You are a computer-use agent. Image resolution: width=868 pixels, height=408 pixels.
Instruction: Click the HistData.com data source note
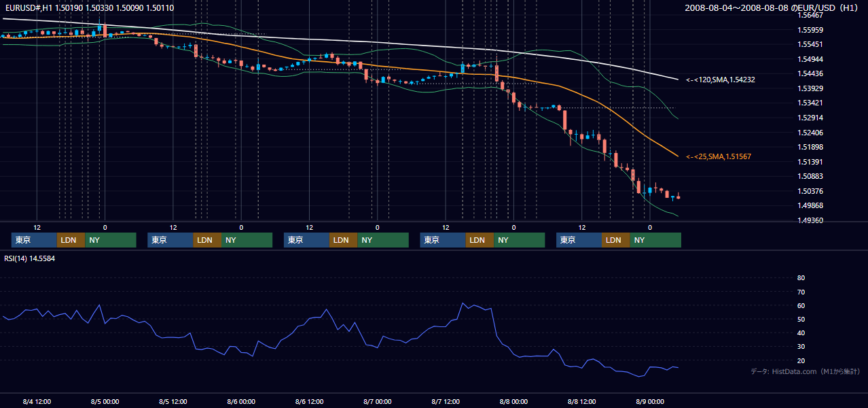[806, 371]
